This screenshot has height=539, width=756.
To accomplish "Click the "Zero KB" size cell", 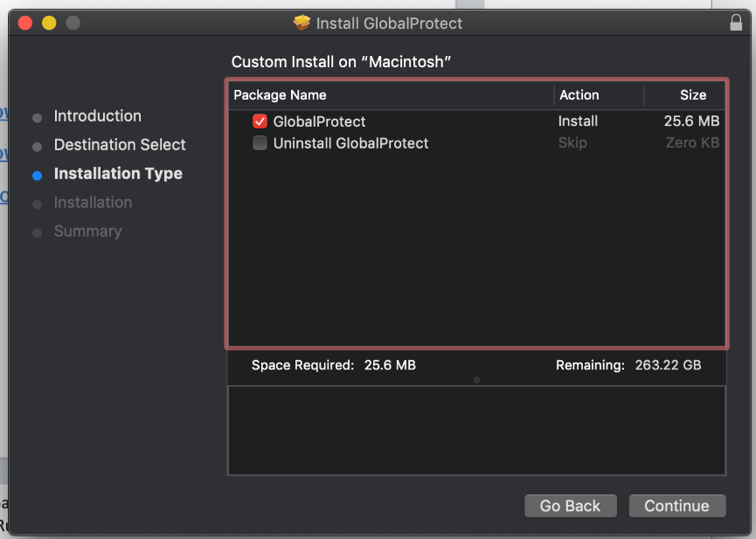I will coord(692,142).
